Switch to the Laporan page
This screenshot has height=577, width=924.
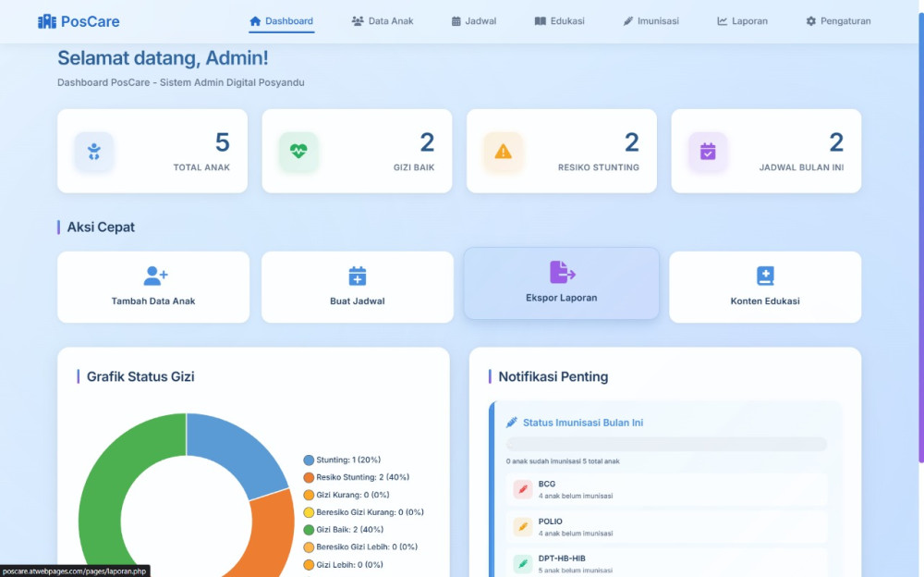coord(742,21)
